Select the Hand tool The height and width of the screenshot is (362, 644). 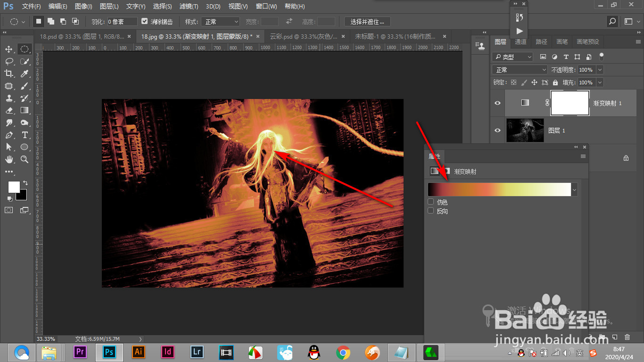[x=9, y=160]
